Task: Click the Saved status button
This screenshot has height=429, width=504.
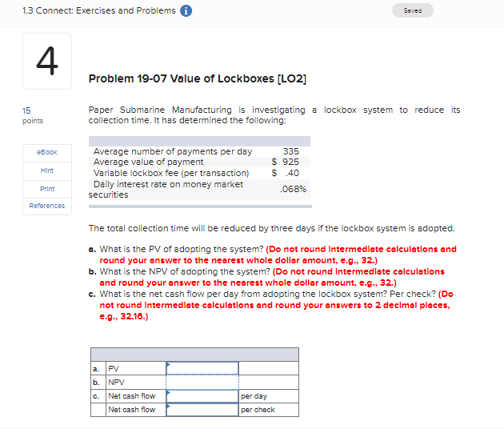Action: [412, 10]
